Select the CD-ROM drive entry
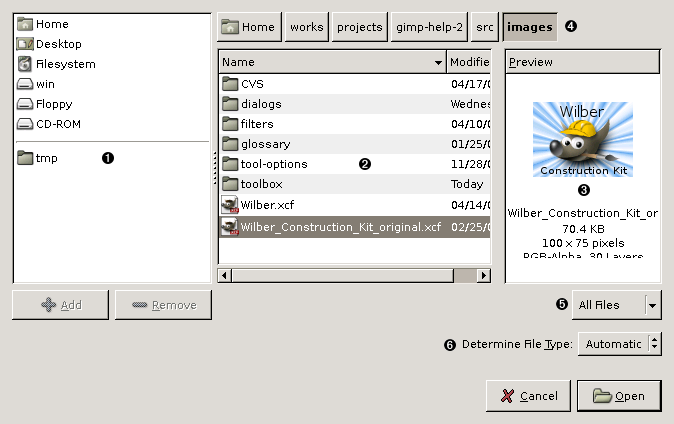This screenshot has height=424, width=674. tap(58, 124)
